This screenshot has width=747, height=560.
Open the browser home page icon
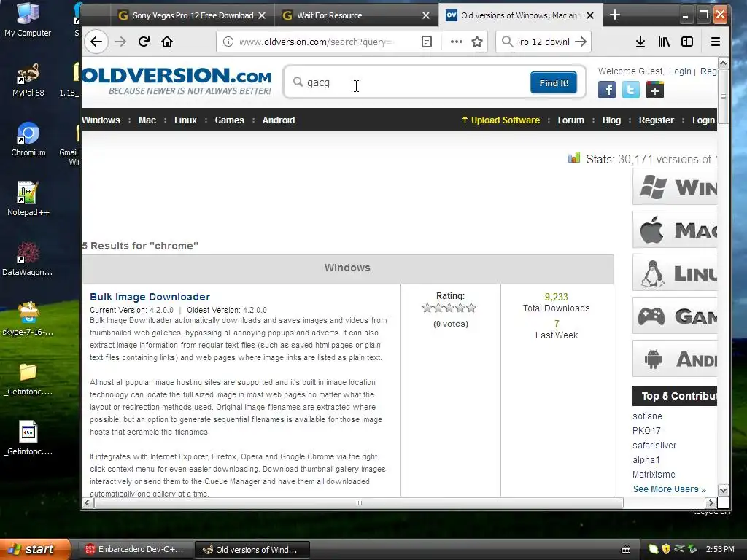point(167,42)
